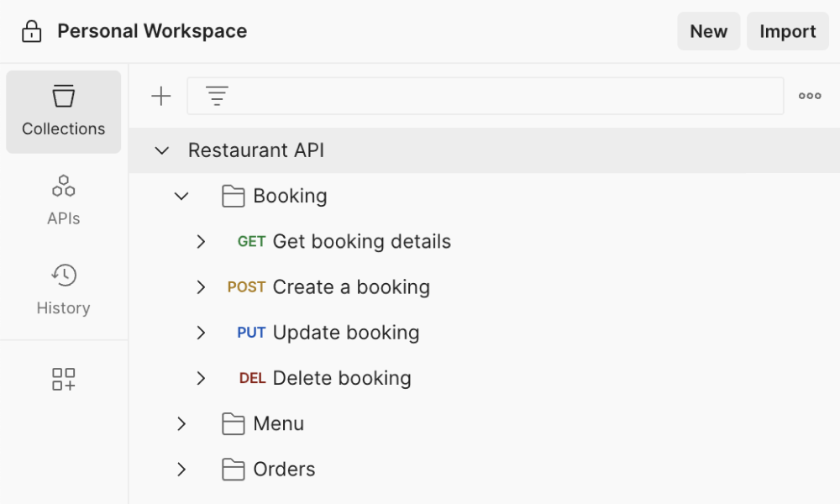
Task: Open the Collections sidebar panel
Action: [x=63, y=112]
